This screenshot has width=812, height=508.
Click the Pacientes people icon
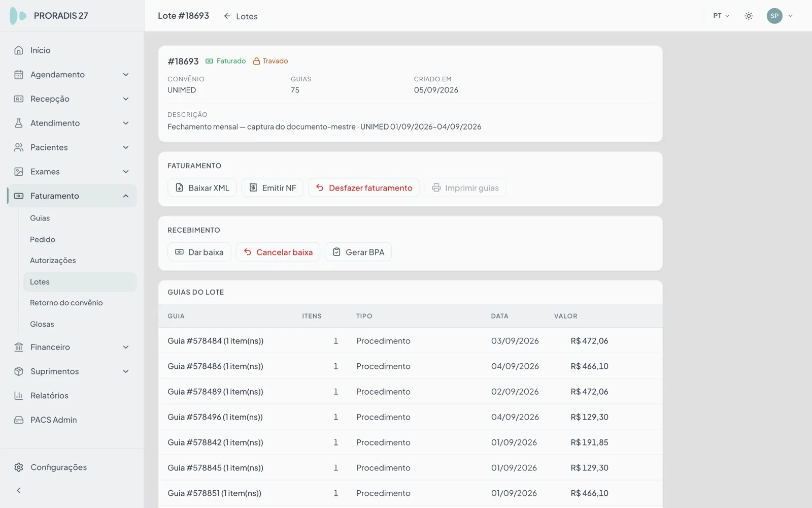pyautogui.click(x=19, y=147)
